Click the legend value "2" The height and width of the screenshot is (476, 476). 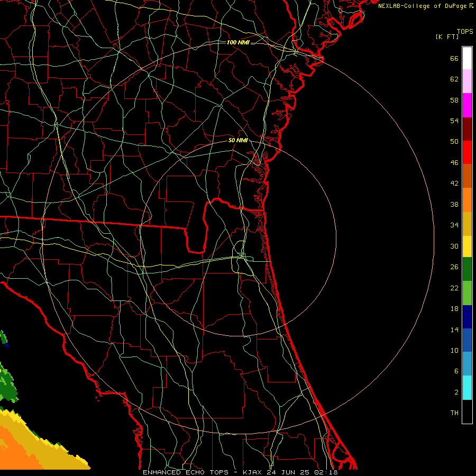click(456, 392)
